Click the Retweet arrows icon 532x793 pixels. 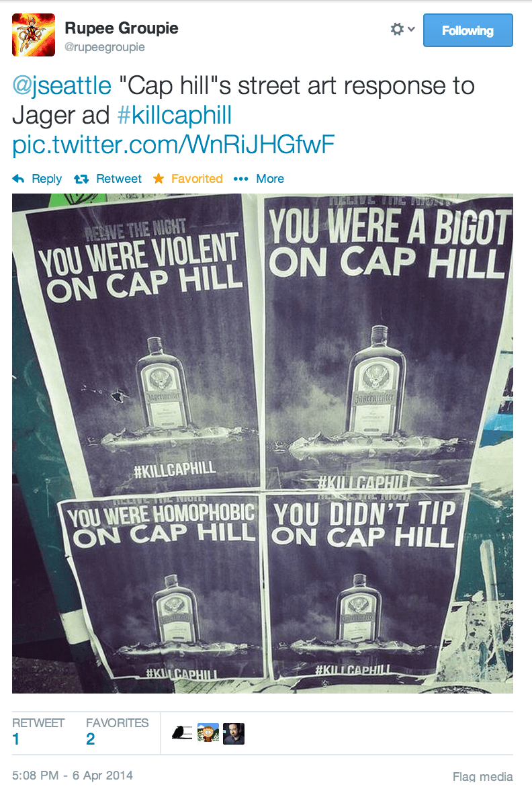point(81,179)
